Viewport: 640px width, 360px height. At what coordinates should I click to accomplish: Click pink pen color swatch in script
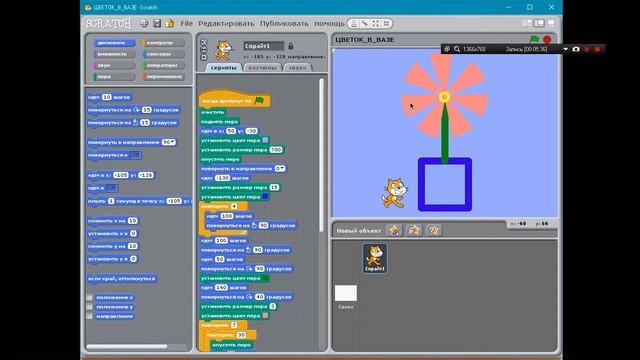[265, 316]
